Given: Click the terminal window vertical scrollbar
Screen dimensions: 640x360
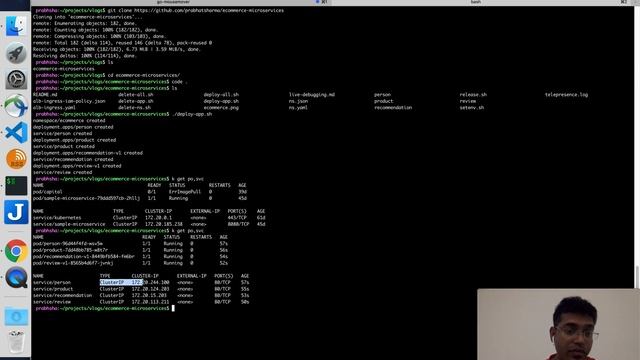Looking at the screenshot, I should coord(637,277).
